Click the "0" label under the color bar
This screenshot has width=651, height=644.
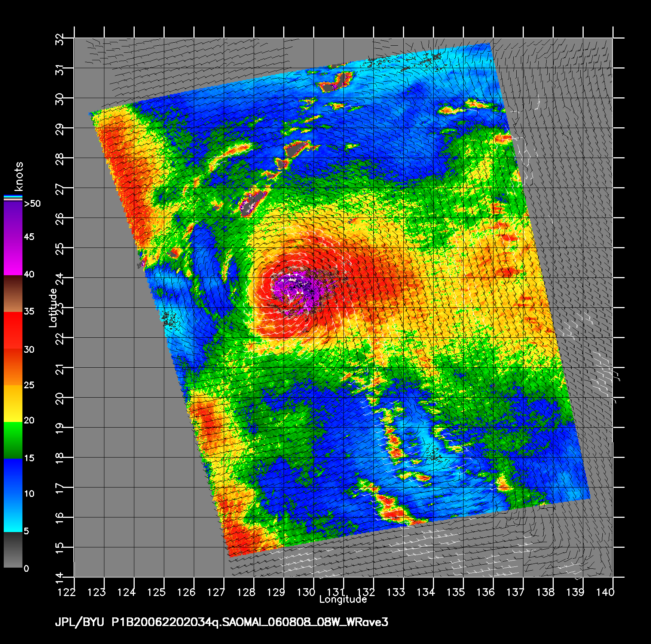26,568
